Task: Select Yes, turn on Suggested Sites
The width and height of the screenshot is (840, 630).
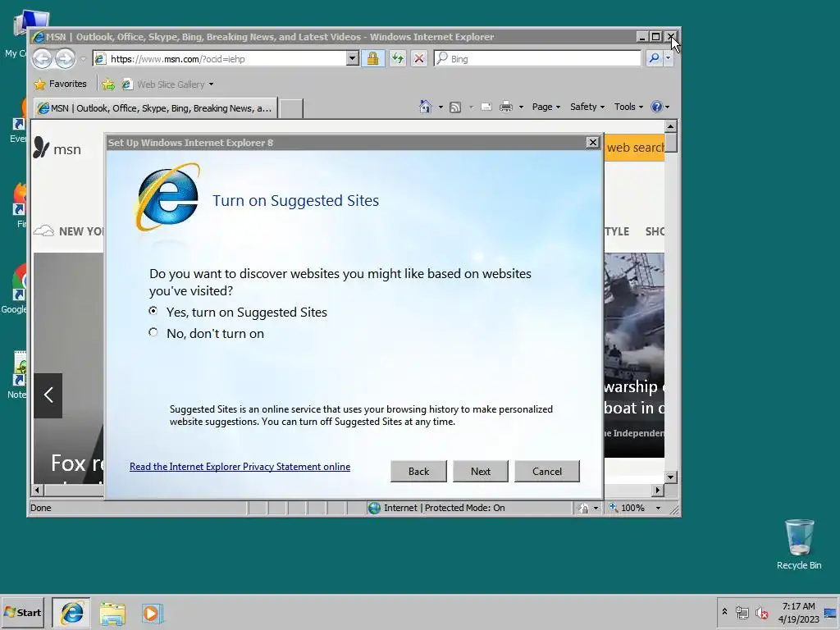Action: pyautogui.click(x=153, y=311)
